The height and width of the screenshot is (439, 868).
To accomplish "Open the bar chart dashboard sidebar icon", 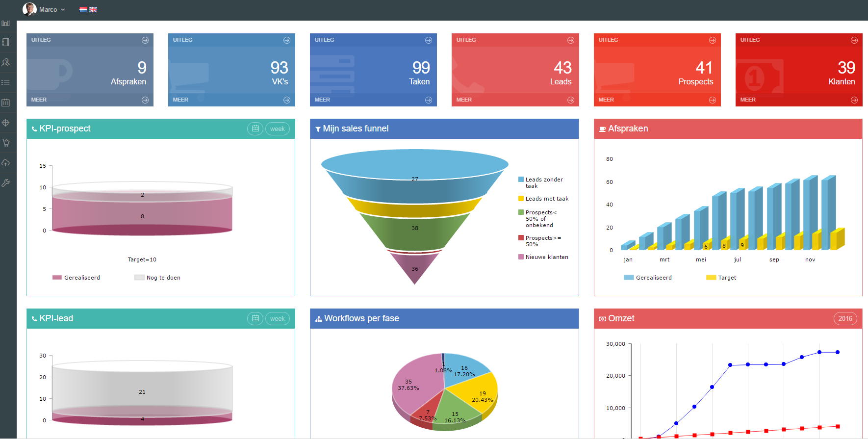I will click(6, 23).
